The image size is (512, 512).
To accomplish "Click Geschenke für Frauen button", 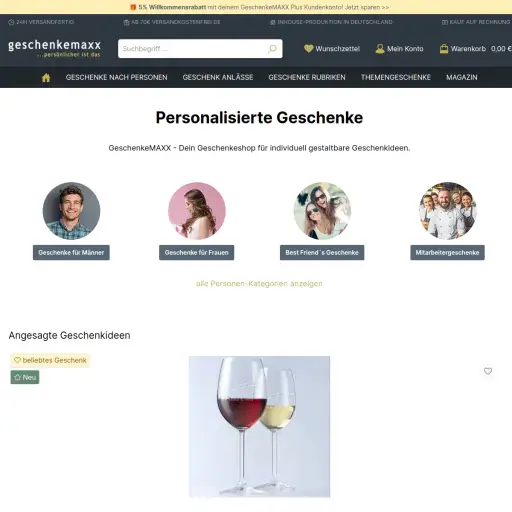I will point(196,252).
